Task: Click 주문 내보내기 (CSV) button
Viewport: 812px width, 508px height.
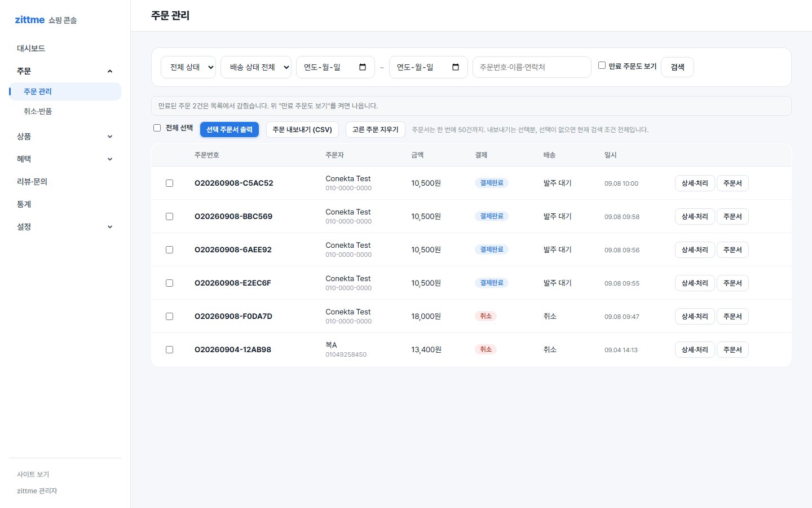Action: click(302, 130)
